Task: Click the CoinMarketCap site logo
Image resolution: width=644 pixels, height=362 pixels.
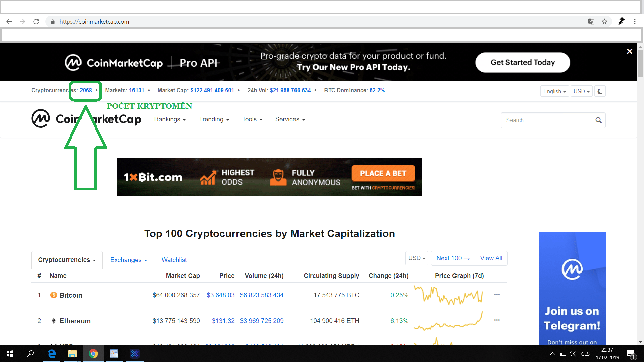Action: point(86,119)
